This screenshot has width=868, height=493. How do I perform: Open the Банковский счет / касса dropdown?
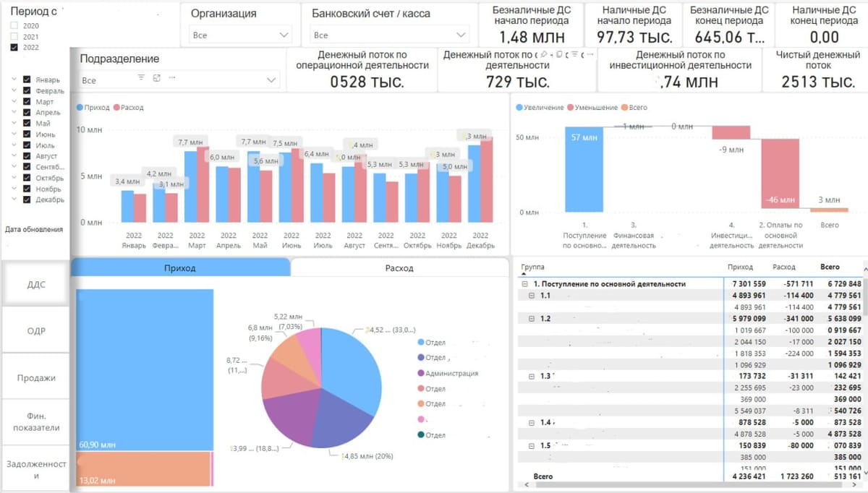[390, 35]
